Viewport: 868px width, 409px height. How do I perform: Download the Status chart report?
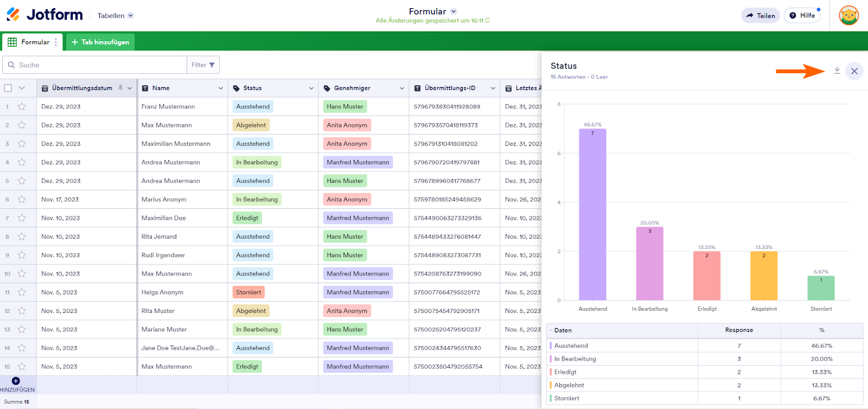click(837, 71)
